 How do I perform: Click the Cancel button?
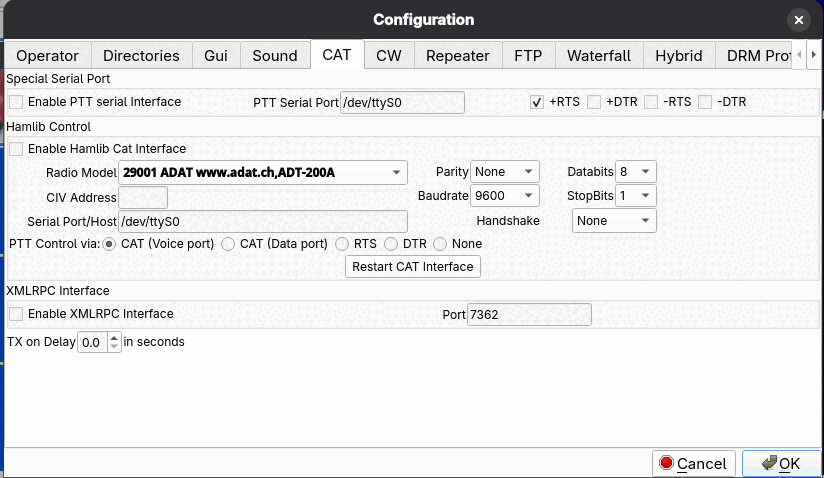(x=694, y=464)
